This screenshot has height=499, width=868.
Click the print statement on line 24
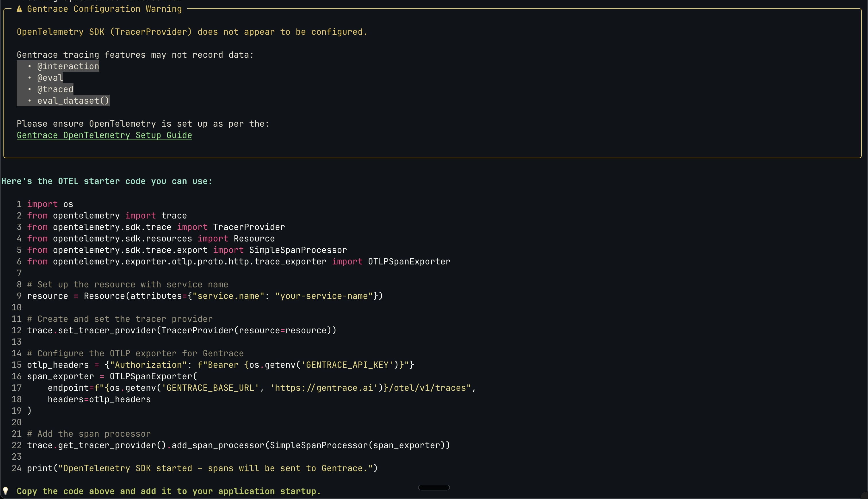pyautogui.click(x=202, y=468)
